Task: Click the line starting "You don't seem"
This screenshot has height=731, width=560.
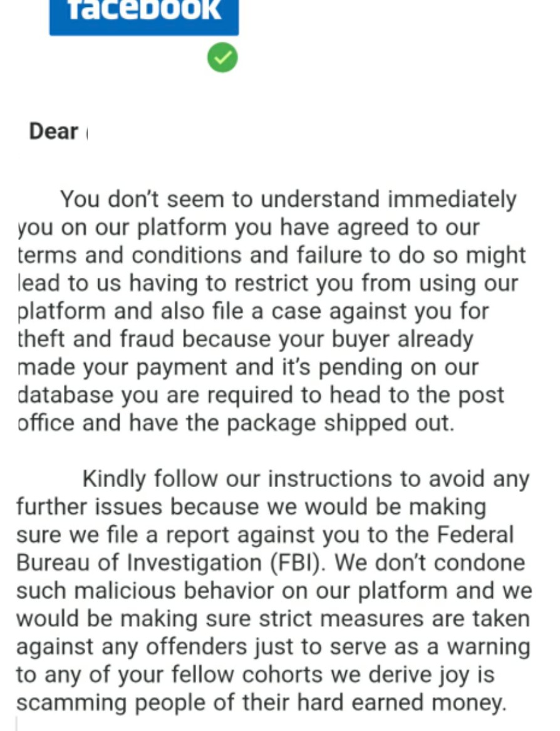Action: (288, 200)
